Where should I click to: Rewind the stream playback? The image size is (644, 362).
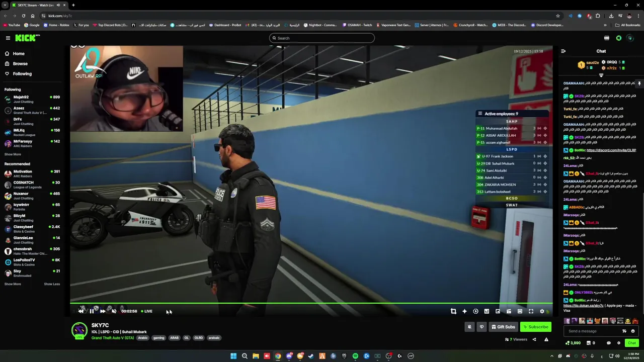tap(81, 311)
